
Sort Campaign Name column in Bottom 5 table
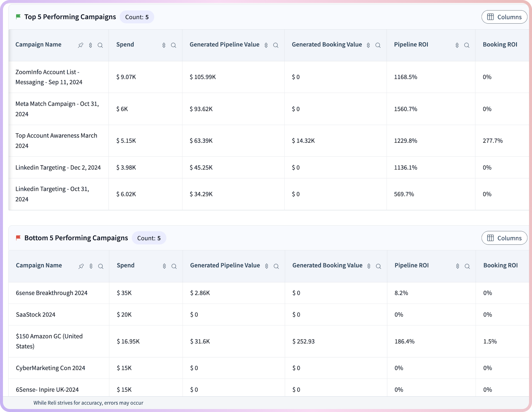point(91,266)
